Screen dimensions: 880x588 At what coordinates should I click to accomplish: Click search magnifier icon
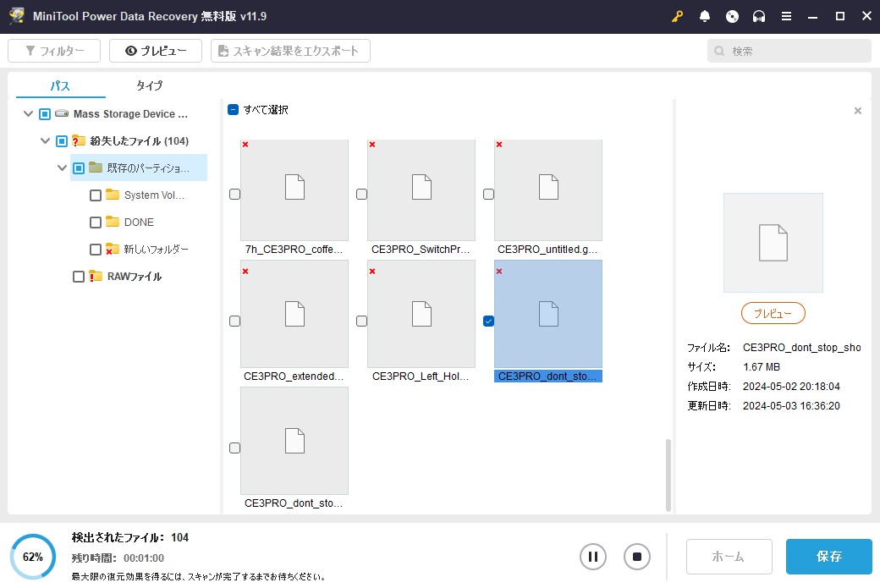tap(719, 51)
